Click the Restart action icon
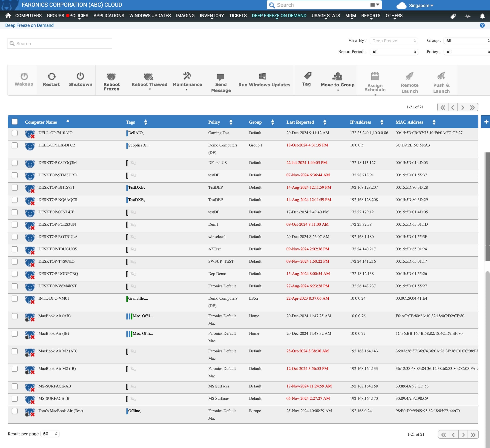490x448 pixels. tap(52, 76)
